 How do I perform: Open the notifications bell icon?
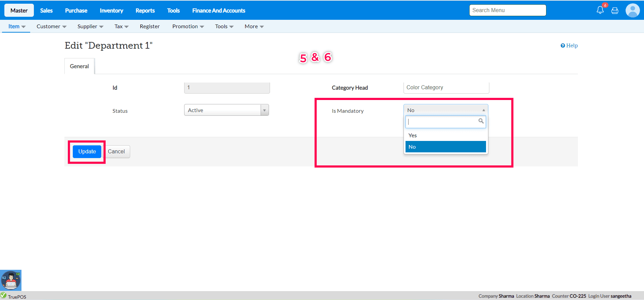click(600, 10)
